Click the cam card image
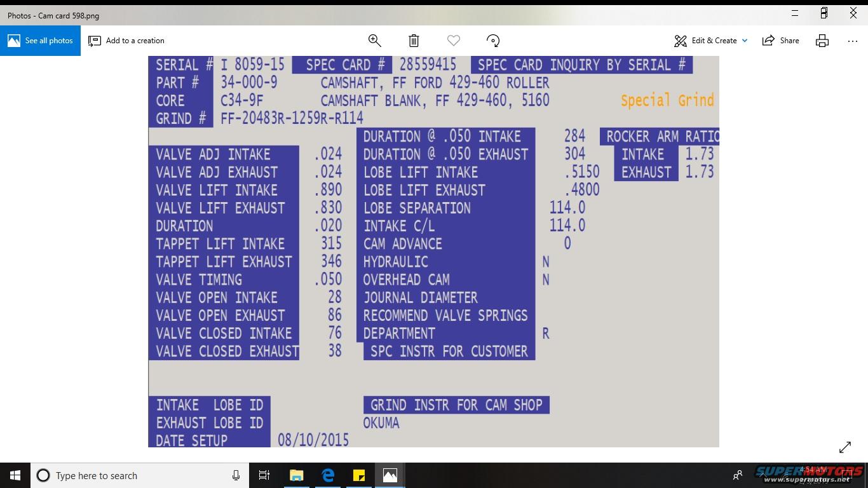Screen dimensions: 868x488 pos(433,252)
